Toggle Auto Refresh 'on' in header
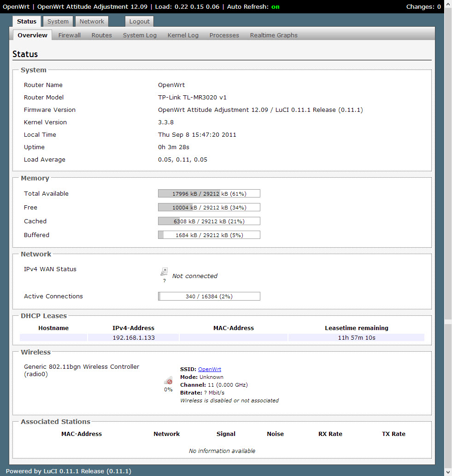The height and width of the screenshot is (476, 452). click(275, 7)
